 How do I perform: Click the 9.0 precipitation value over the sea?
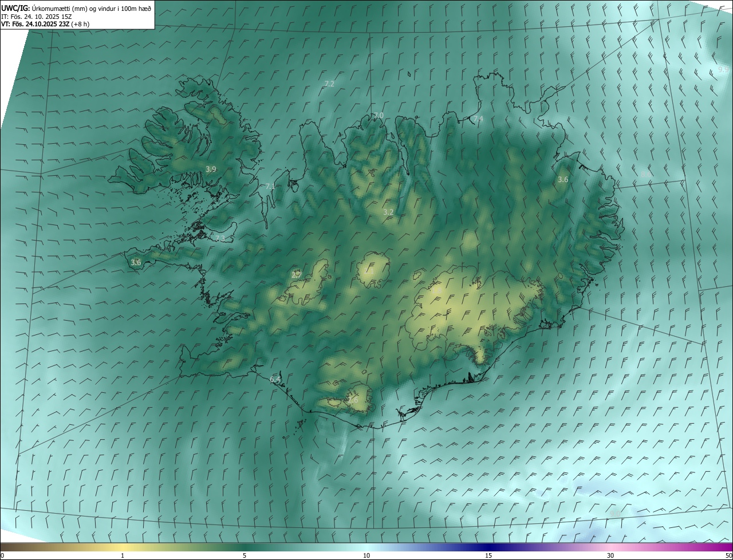coord(615,514)
